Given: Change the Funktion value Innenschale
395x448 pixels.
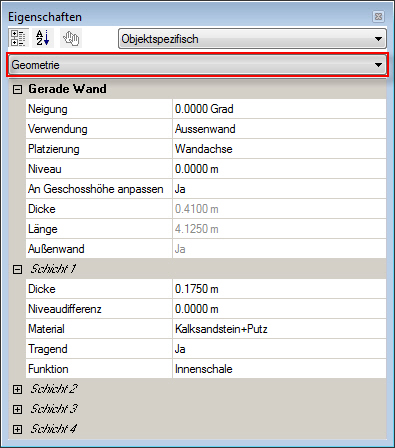Looking at the screenshot, I should [279, 369].
